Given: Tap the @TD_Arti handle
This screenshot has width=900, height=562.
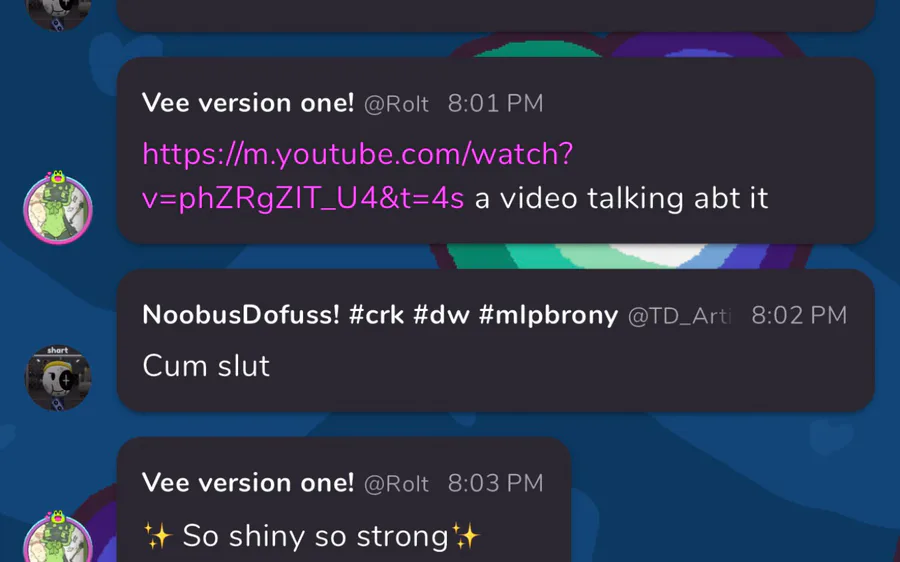Looking at the screenshot, I should [x=680, y=316].
